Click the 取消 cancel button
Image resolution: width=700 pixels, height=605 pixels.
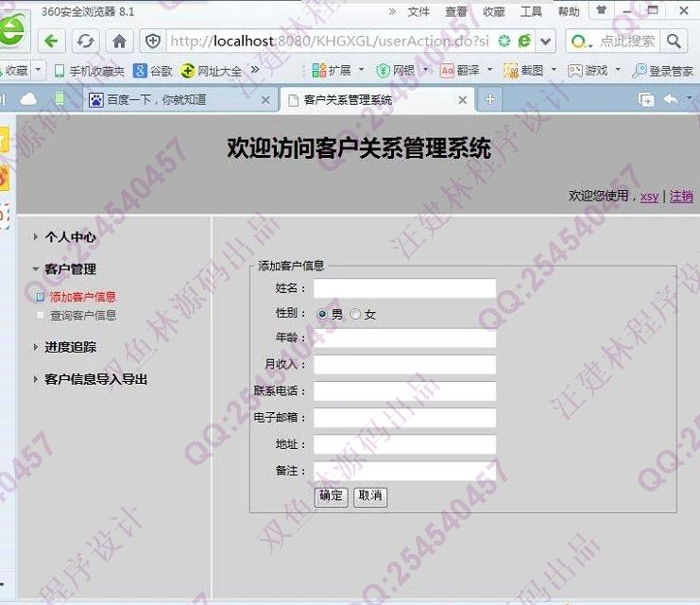pos(370,496)
